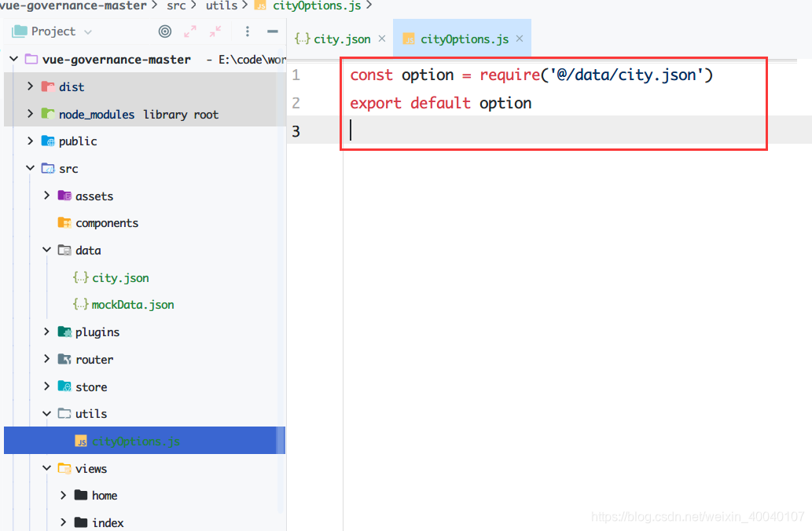Select the data folder icon
Screen dimensions: 812x531
click(64, 251)
